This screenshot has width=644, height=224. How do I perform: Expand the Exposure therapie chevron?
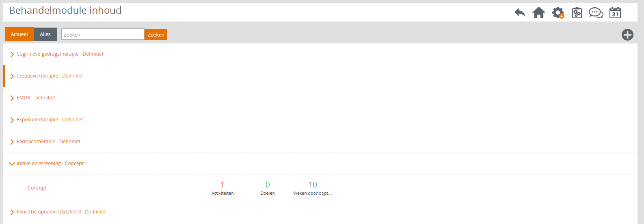click(x=12, y=120)
